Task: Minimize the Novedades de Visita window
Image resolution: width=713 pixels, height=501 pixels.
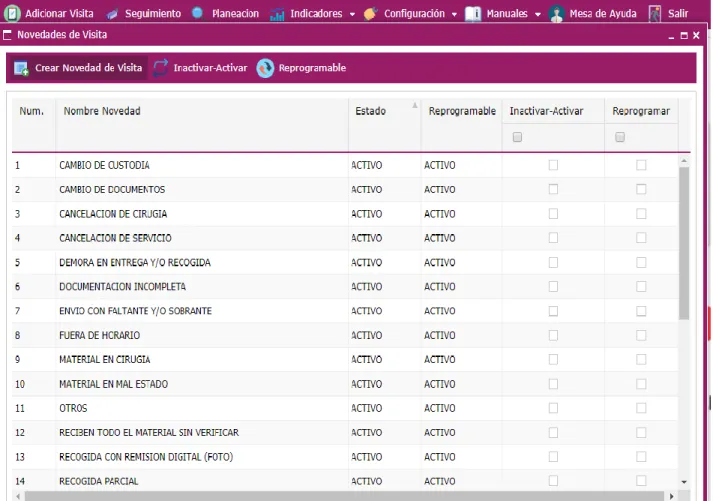Action: [671, 36]
